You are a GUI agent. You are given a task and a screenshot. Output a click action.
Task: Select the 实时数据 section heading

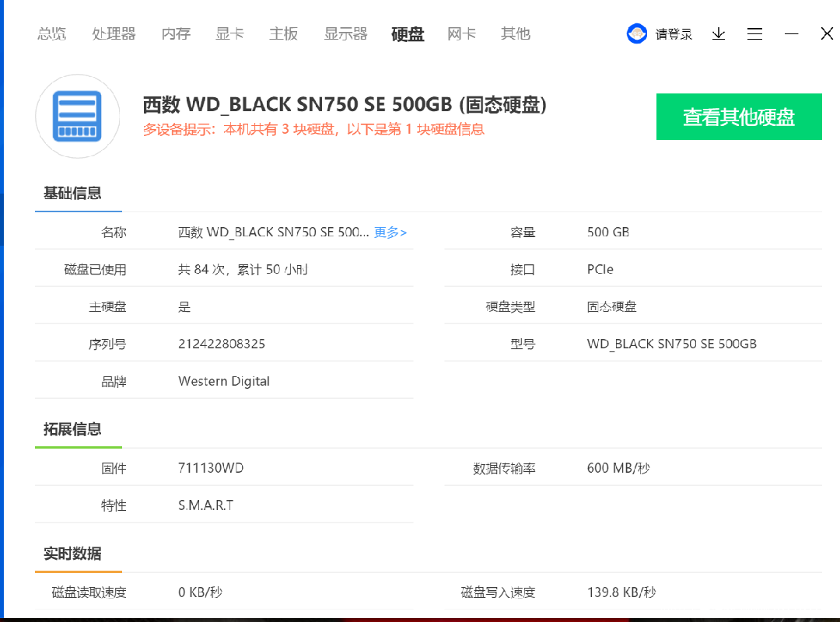[x=72, y=554]
